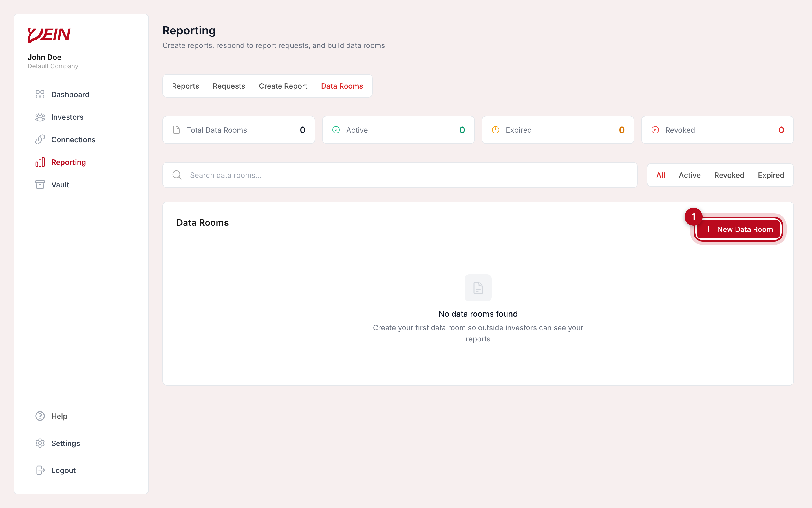This screenshot has height=508, width=812.
Task: Click the red Revoked cross icon
Action: pyautogui.click(x=655, y=130)
